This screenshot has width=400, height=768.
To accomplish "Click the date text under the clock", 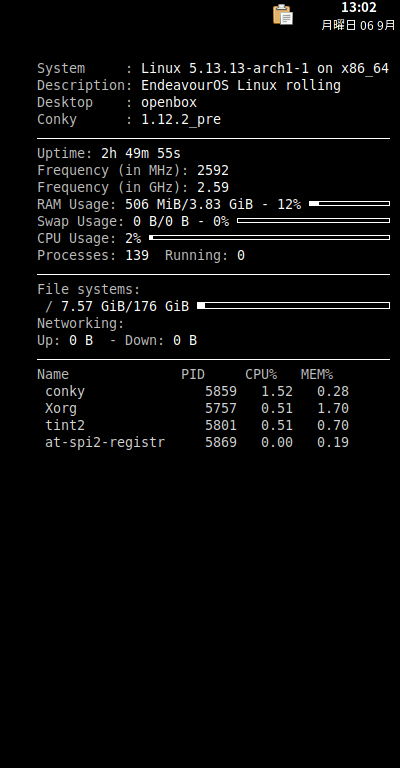I will [x=358, y=25].
